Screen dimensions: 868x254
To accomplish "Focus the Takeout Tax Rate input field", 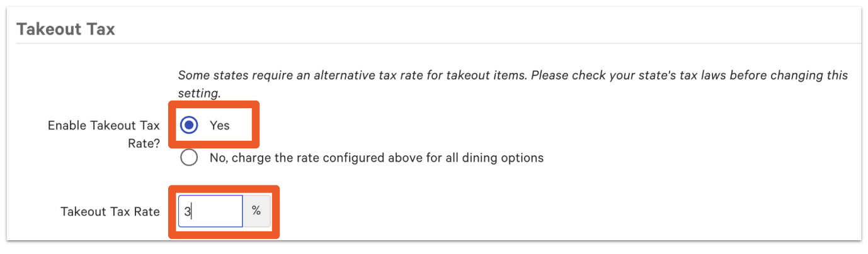I will pyautogui.click(x=210, y=211).
